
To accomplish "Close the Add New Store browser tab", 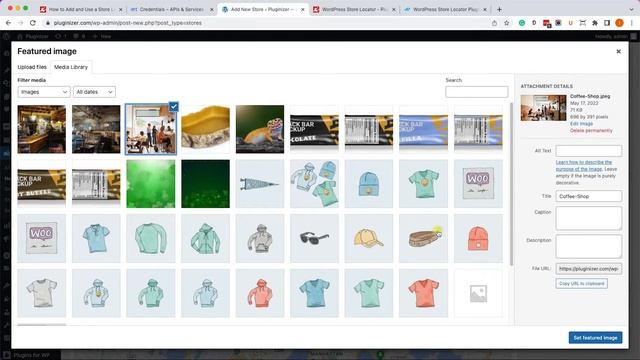I will click(302, 9).
